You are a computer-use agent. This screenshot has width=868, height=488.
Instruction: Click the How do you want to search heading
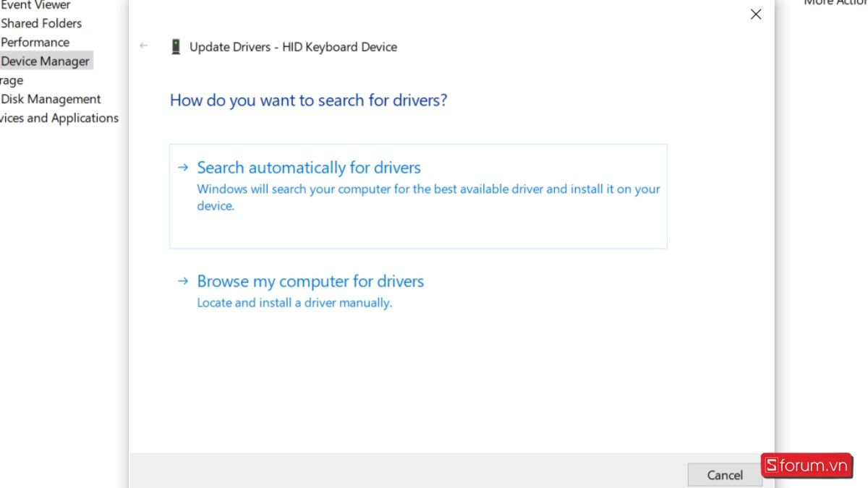[x=308, y=100]
